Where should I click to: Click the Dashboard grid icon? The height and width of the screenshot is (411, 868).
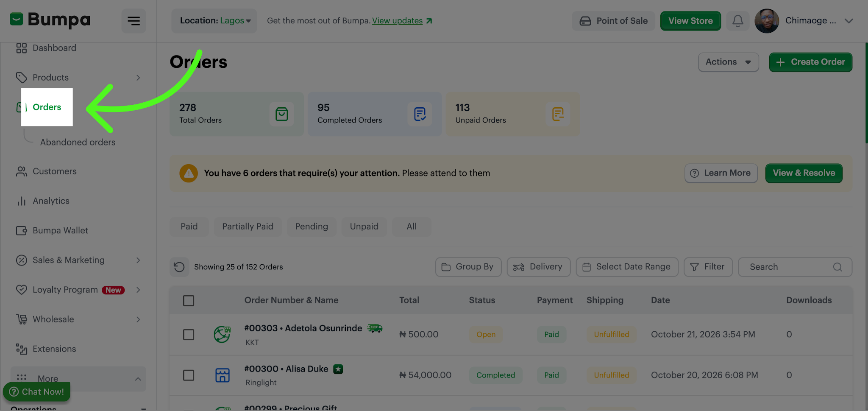[22, 48]
